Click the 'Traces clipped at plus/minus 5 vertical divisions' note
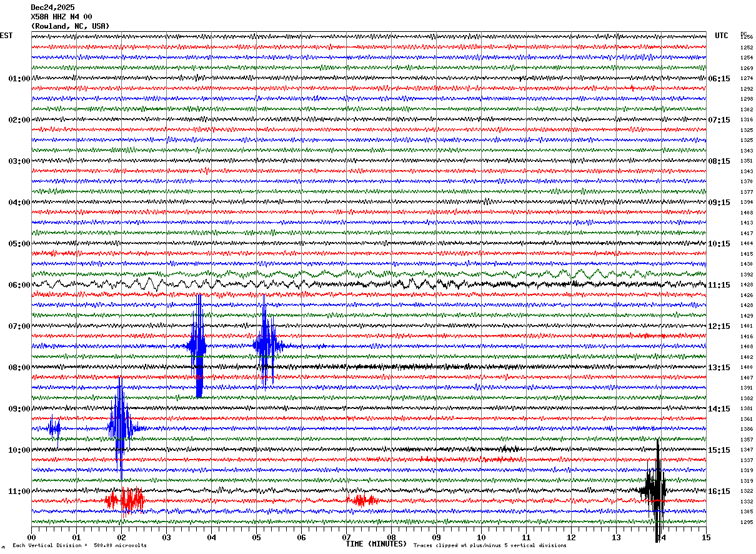756x554 pixels. 490,546
